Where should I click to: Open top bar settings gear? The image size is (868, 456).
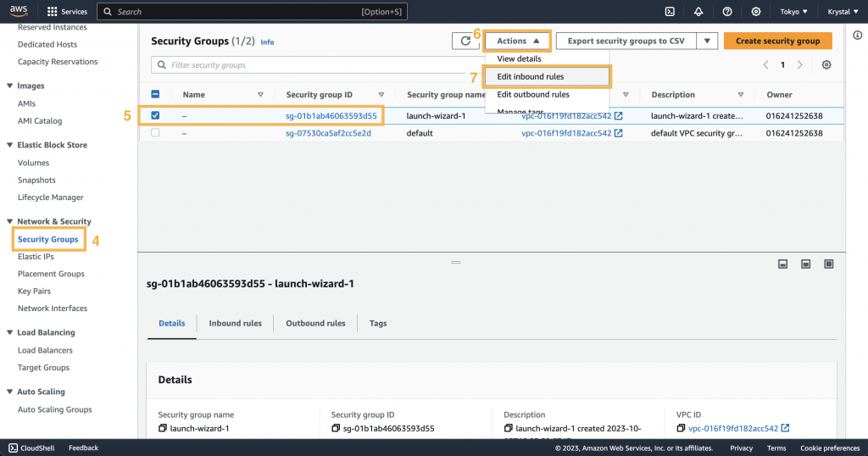point(756,12)
